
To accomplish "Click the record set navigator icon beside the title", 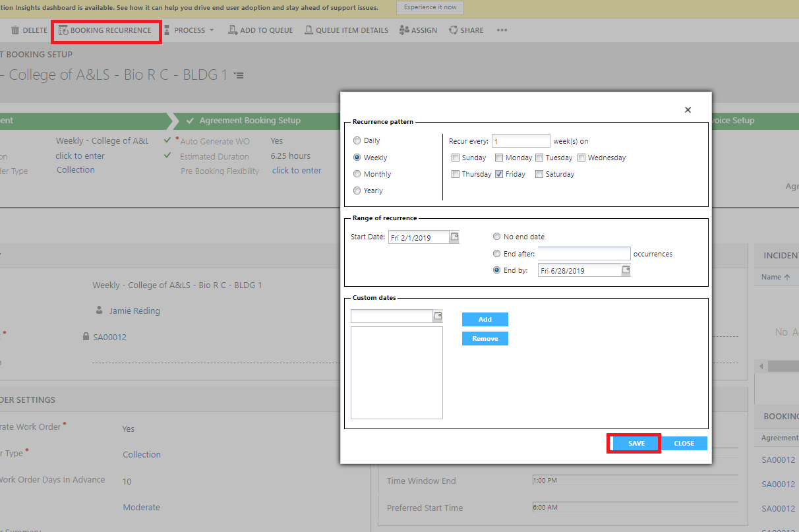I will pyautogui.click(x=238, y=74).
